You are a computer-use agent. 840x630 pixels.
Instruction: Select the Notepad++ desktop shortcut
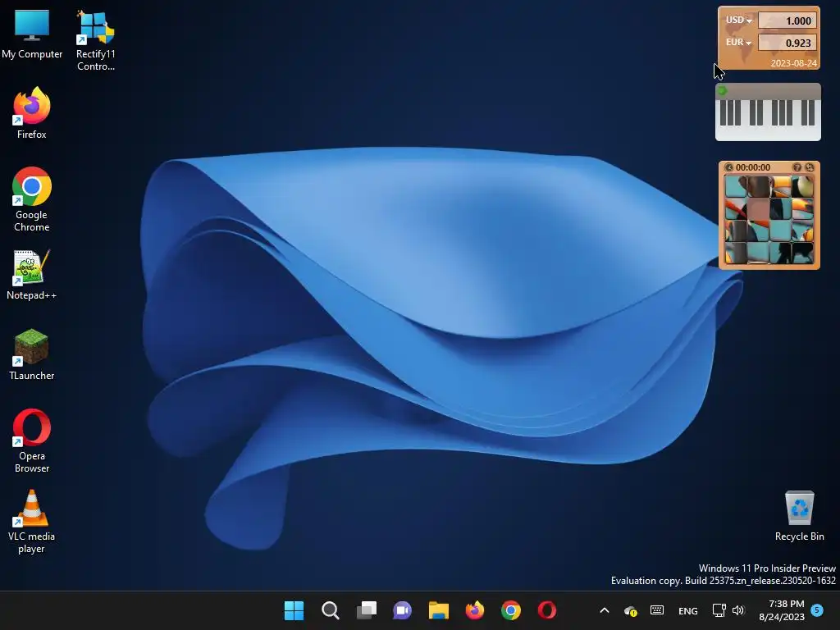pos(32,274)
